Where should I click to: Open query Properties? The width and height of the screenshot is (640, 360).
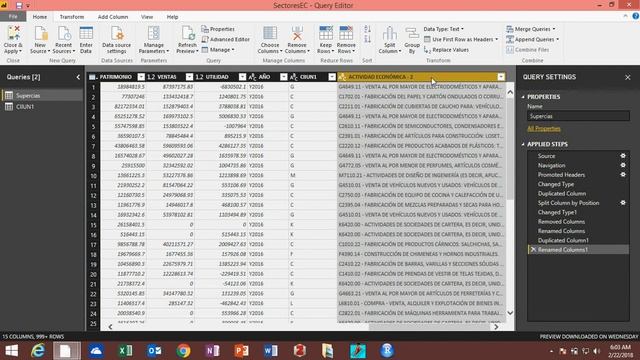(218, 29)
